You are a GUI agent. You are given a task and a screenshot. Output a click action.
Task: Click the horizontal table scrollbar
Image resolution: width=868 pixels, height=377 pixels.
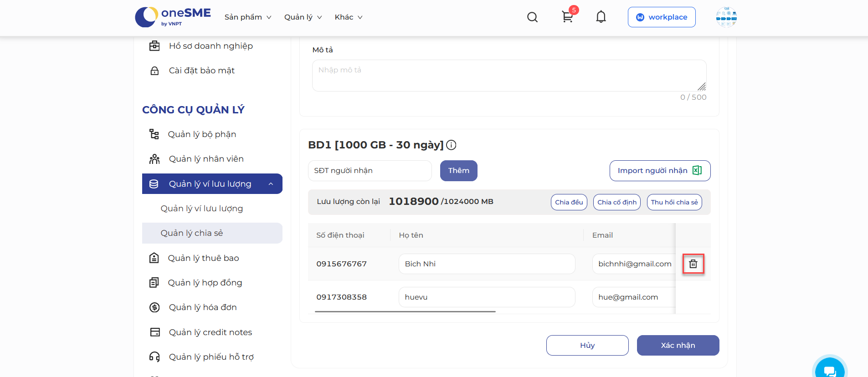click(x=405, y=311)
